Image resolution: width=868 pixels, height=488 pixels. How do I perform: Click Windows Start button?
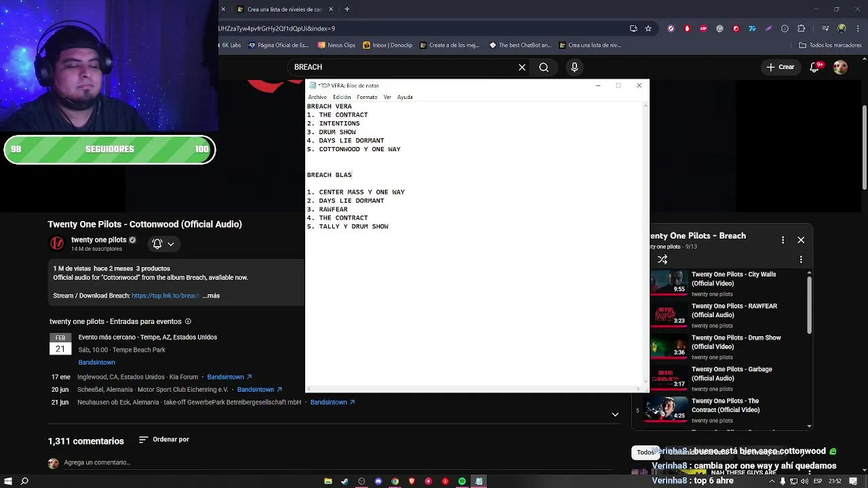pos(7,481)
